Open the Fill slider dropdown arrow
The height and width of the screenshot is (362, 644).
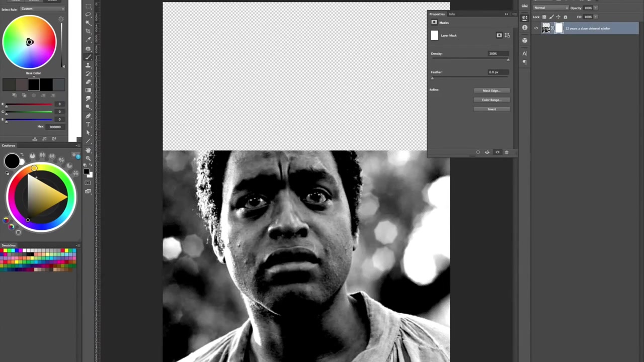[x=596, y=17]
